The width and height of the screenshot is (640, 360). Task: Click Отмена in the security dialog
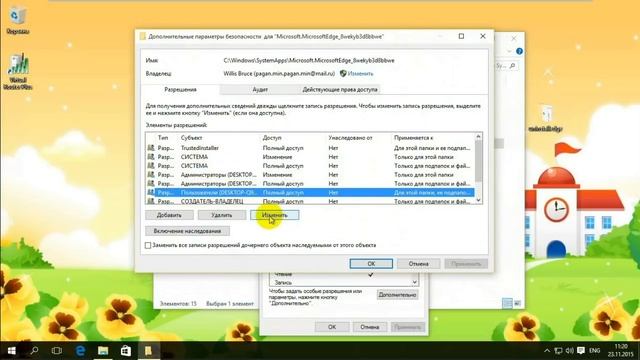419,264
